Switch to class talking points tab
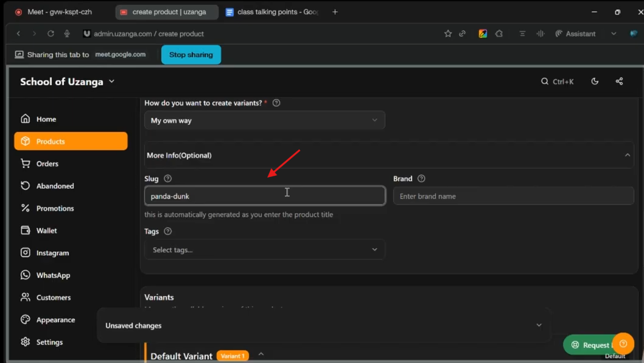Screen dimensions: 644x363 point(273,12)
